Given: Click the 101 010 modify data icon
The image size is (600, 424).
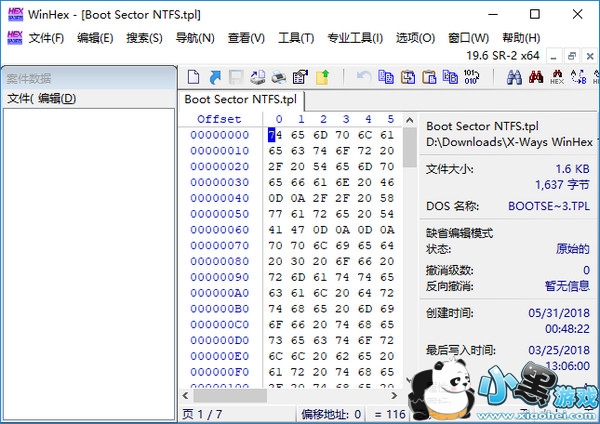Looking at the screenshot, I should pyautogui.click(x=471, y=77).
